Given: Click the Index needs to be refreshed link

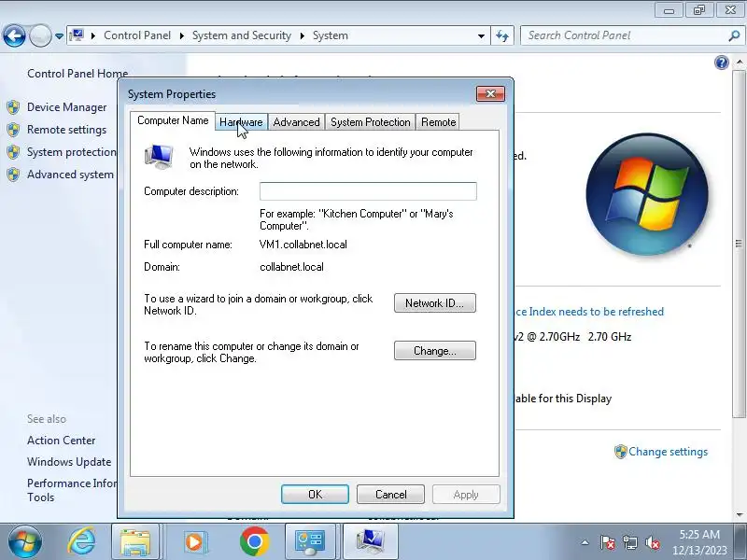Looking at the screenshot, I should click(590, 312).
